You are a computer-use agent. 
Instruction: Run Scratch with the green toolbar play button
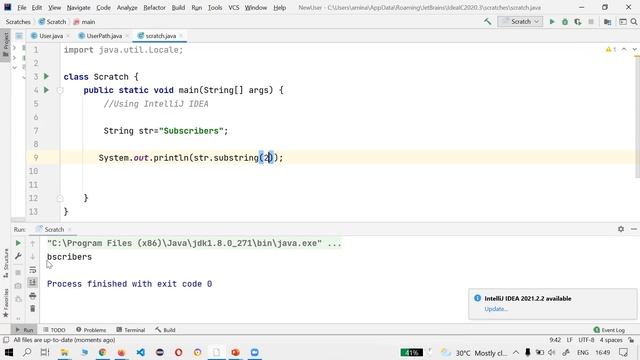click(552, 22)
